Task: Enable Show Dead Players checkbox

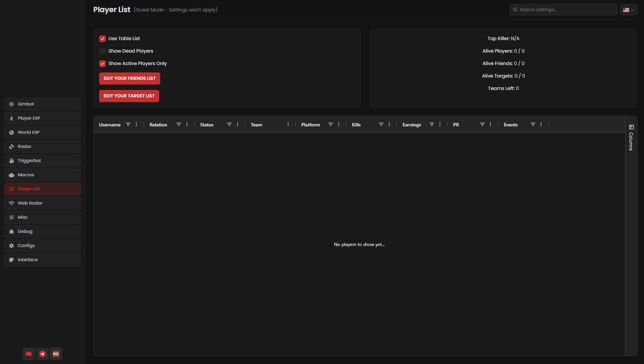Action: click(103, 51)
